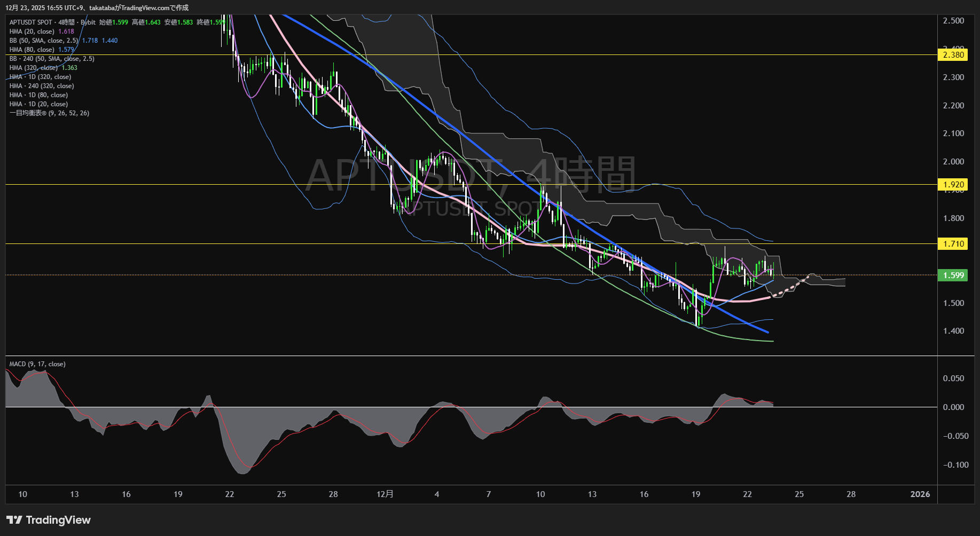Click the MACD (9, 17, close) pane label
Viewport: 980px width, 536px height.
[x=37, y=364]
